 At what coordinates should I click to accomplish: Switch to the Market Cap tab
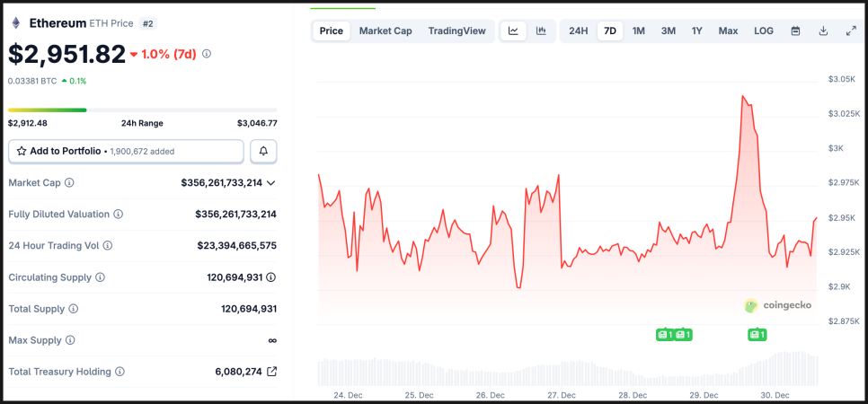385,31
